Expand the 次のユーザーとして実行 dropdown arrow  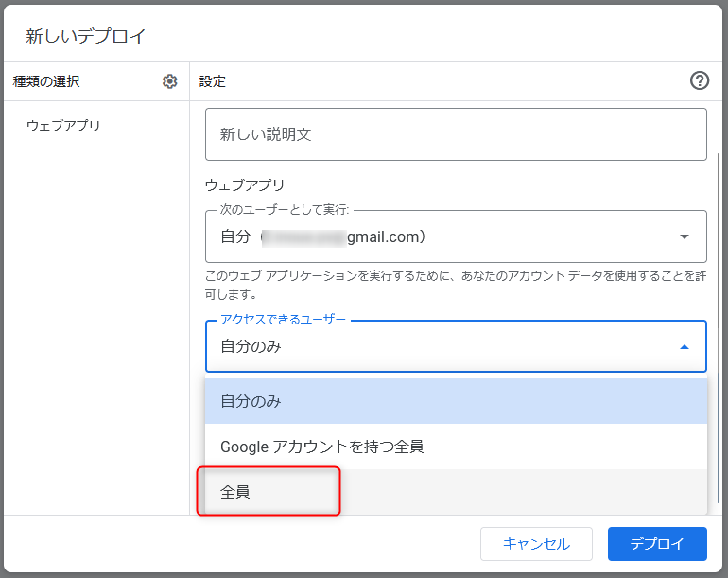[684, 236]
